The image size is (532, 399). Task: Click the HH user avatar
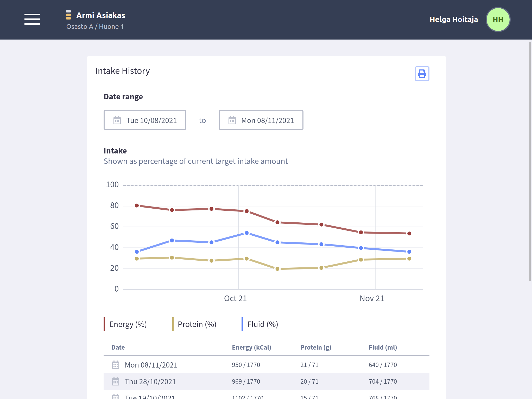click(x=498, y=20)
